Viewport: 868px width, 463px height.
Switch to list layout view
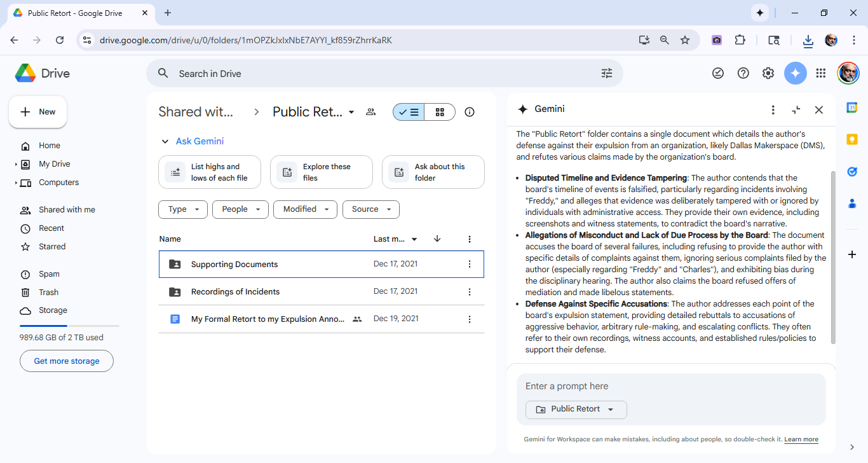(x=409, y=112)
